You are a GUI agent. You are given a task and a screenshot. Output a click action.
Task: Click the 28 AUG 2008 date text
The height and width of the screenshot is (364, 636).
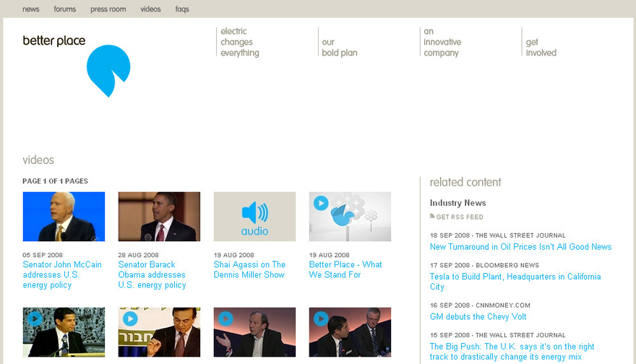point(138,255)
